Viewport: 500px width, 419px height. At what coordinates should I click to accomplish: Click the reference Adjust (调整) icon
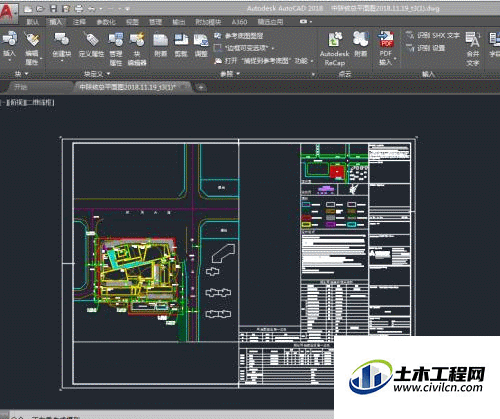click(201, 40)
